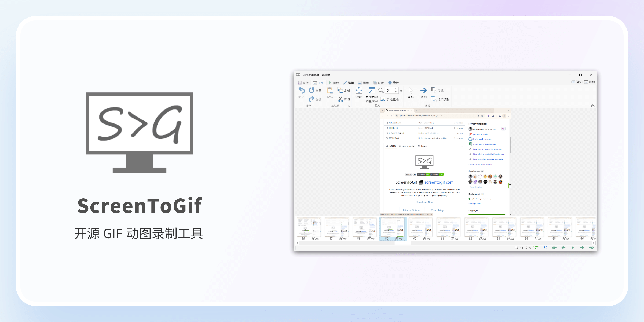Play the animation preview

pyautogui.click(x=573, y=248)
